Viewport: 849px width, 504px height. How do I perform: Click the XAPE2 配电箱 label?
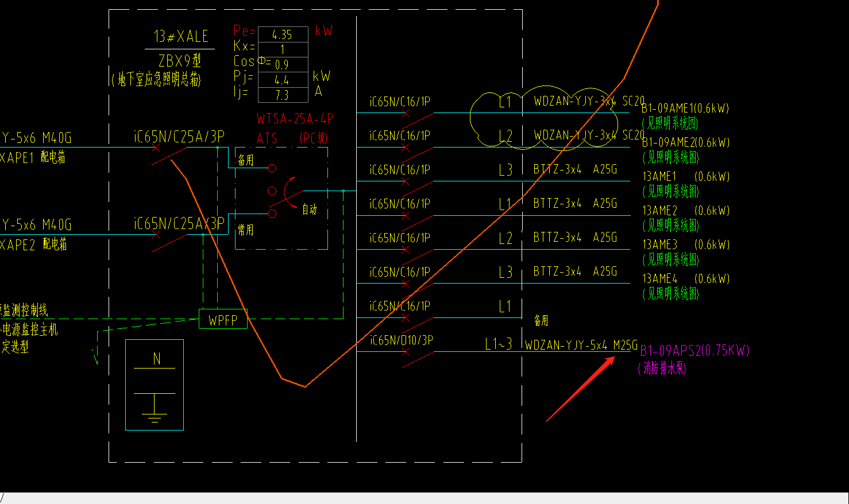pos(33,245)
